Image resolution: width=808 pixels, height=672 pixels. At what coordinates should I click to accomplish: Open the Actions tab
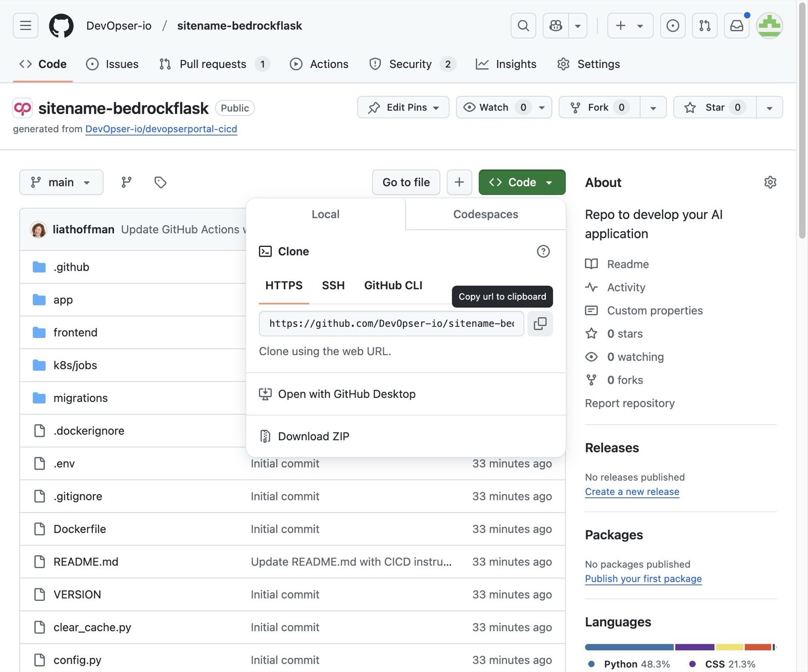(319, 64)
